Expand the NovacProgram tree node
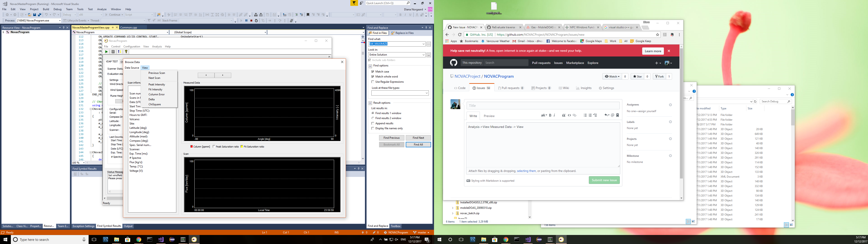This screenshot has height=244, width=868. click(3, 32)
